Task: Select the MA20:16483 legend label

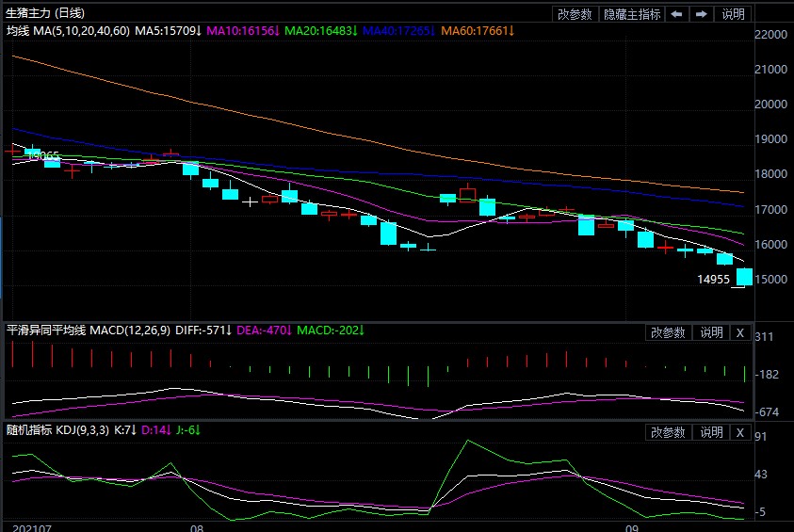Action: coord(320,31)
